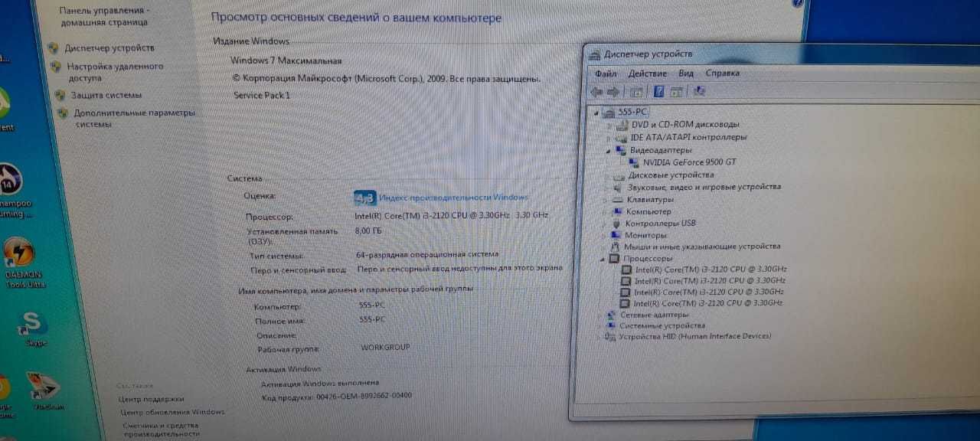
Task: Expand the Контроллеры USB node
Action: click(x=605, y=224)
